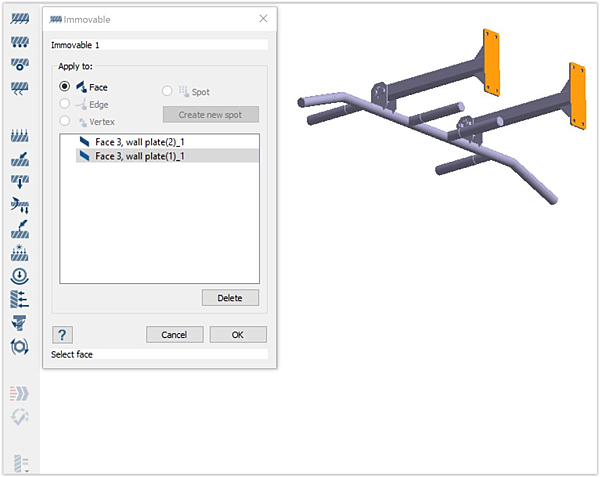The image size is (600, 477).
Task: Select the Spot radio button
Action: 167,91
